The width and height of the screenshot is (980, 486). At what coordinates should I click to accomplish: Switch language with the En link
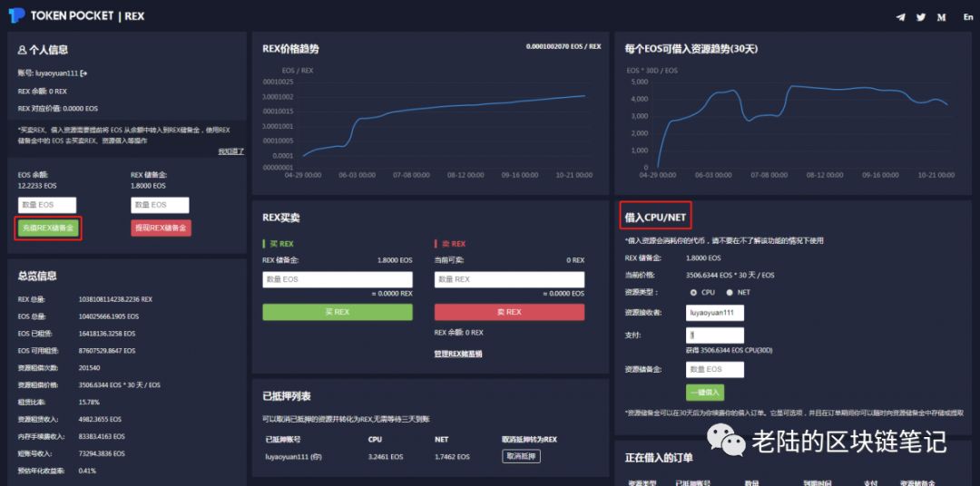click(967, 17)
